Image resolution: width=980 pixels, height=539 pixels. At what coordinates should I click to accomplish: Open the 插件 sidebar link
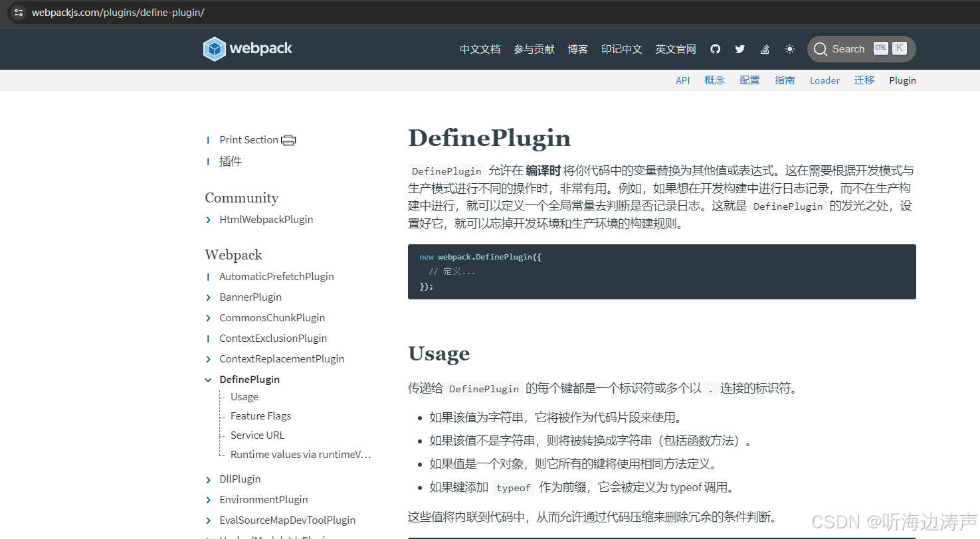pyautogui.click(x=231, y=161)
